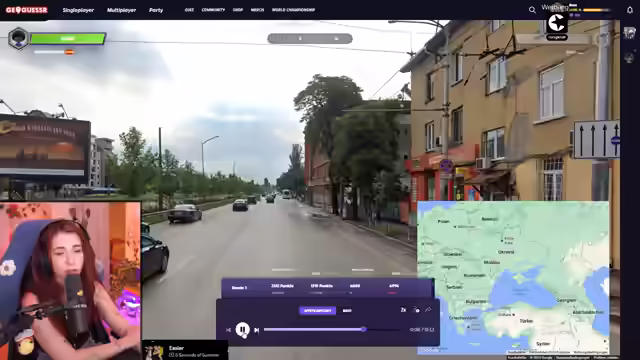The width and height of the screenshot is (640, 360).
Task: Click the now-playing song overlay
Action: tap(185, 350)
